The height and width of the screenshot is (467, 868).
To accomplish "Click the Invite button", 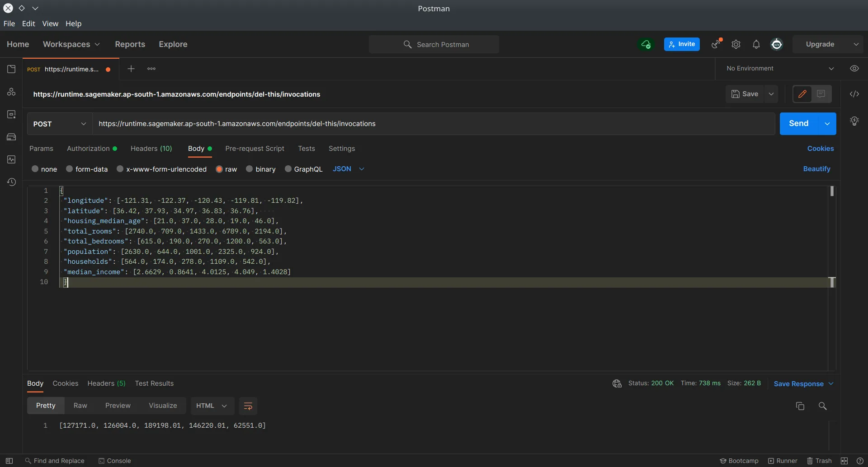I will (x=682, y=44).
